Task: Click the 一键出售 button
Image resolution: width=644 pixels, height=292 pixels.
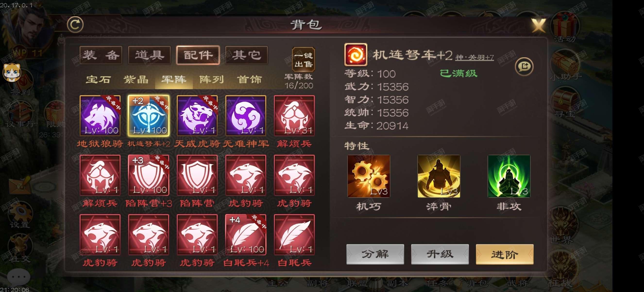Action: pos(304,59)
